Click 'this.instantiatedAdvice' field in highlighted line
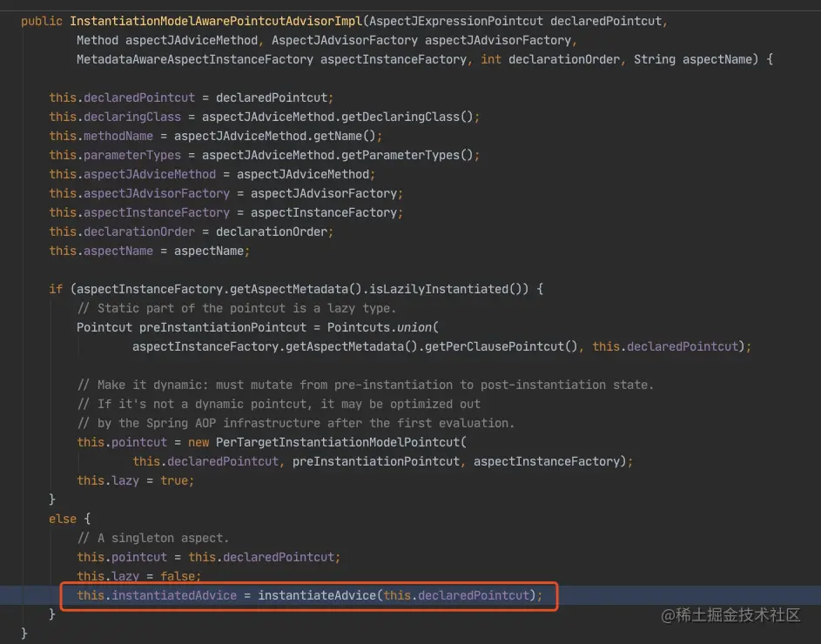The height and width of the screenshot is (644, 821). (x=157, y=596)
